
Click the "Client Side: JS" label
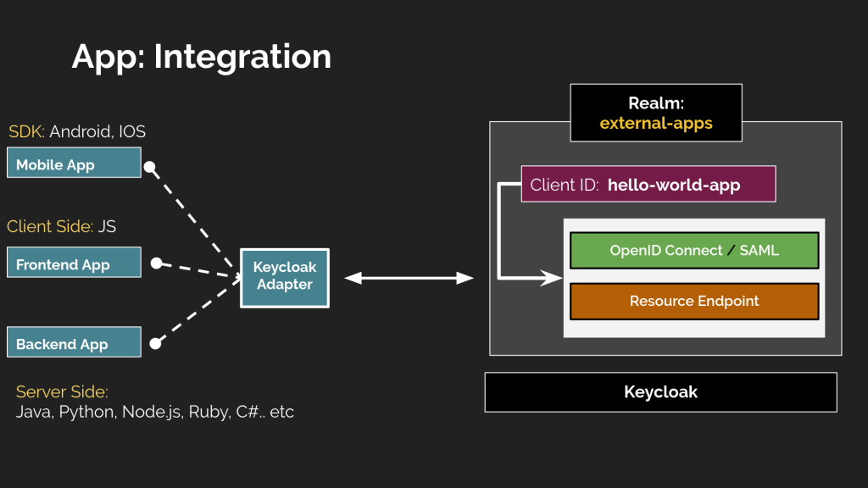pos(61,226)
